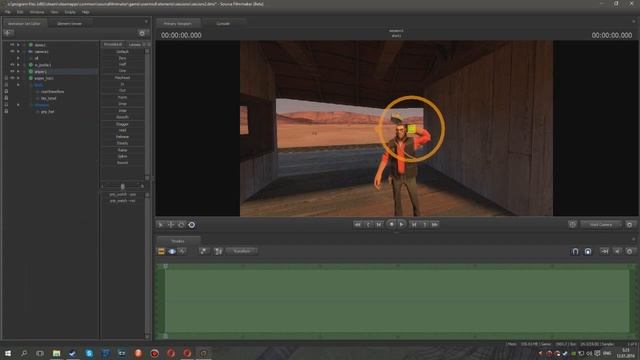The height and width of the screenshot is (360, 640).
Task: Open the Edit menu
Action: [x=20, y=12]
